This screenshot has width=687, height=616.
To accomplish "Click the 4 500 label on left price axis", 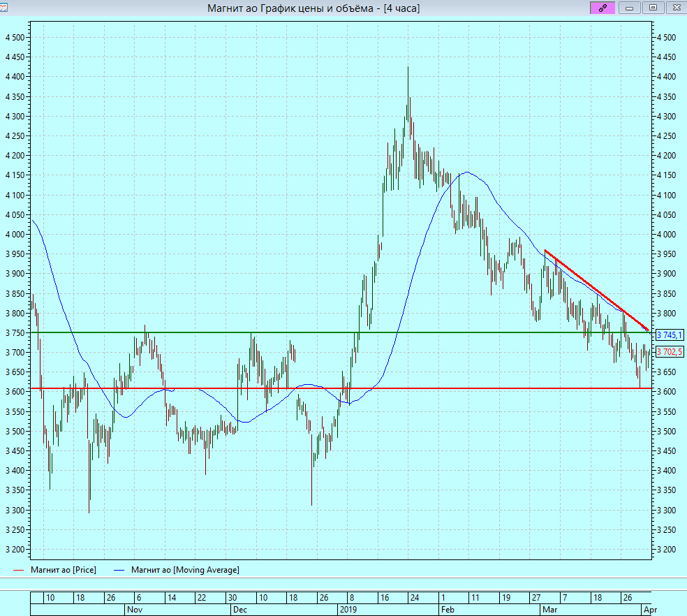I will [15, 38].
